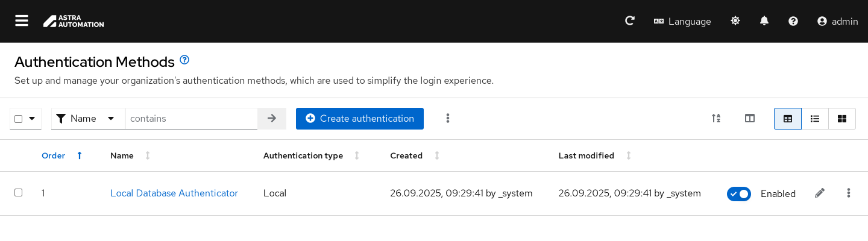Edit Local Database Authenticator with pencil icon
The height and width of the screenshot is (241, 868).
pyautogui.click(x=819, y=193)
